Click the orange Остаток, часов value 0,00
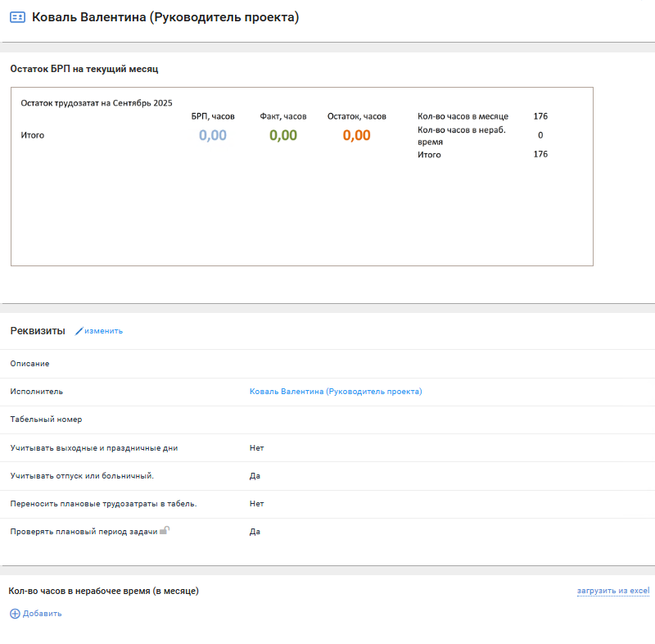655x644 pixels. pos(357,135)
